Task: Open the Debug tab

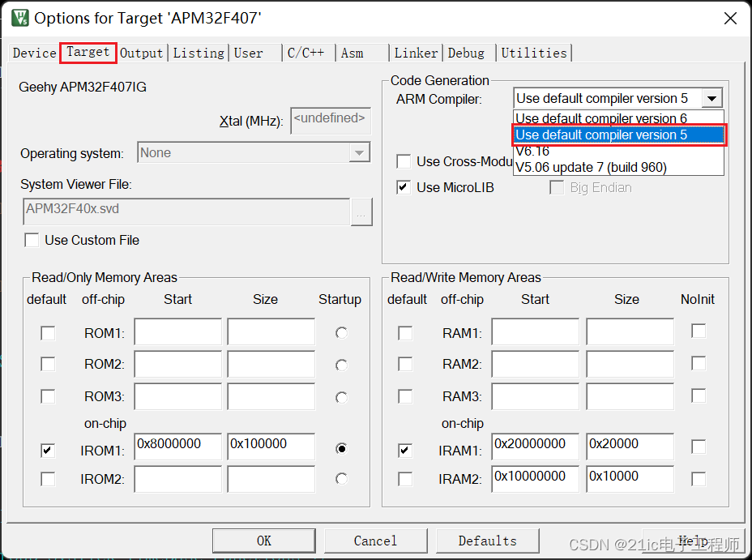Action: pos(466,53)
